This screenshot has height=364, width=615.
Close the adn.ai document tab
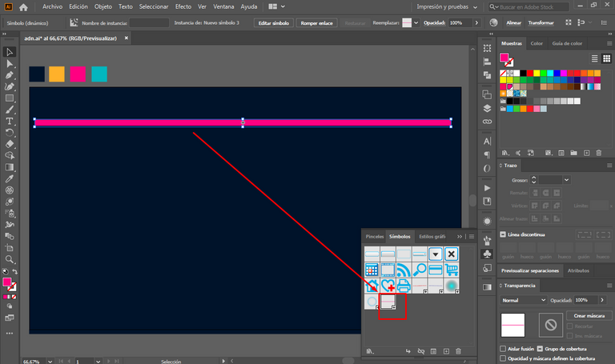(127, 38)
